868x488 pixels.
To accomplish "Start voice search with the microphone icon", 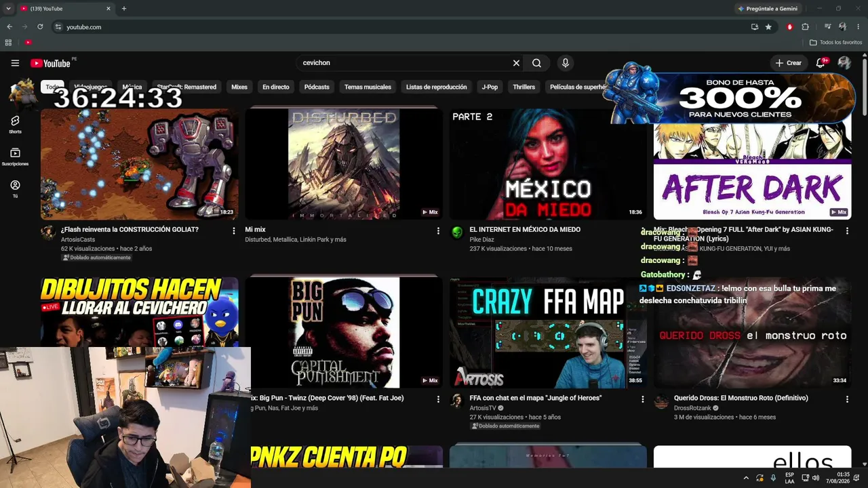I will pyautogui.click(x=566, y=63).
